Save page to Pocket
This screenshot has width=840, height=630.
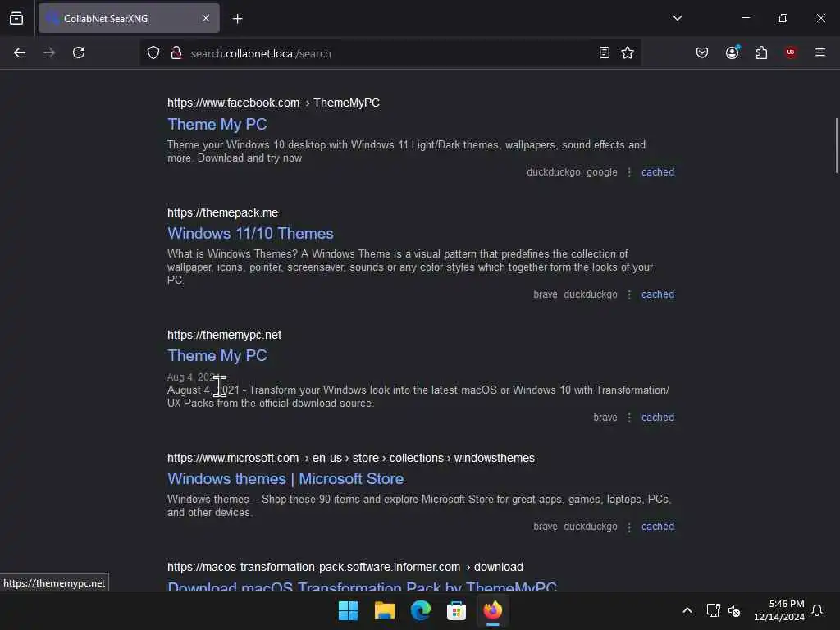pos(702,52)
